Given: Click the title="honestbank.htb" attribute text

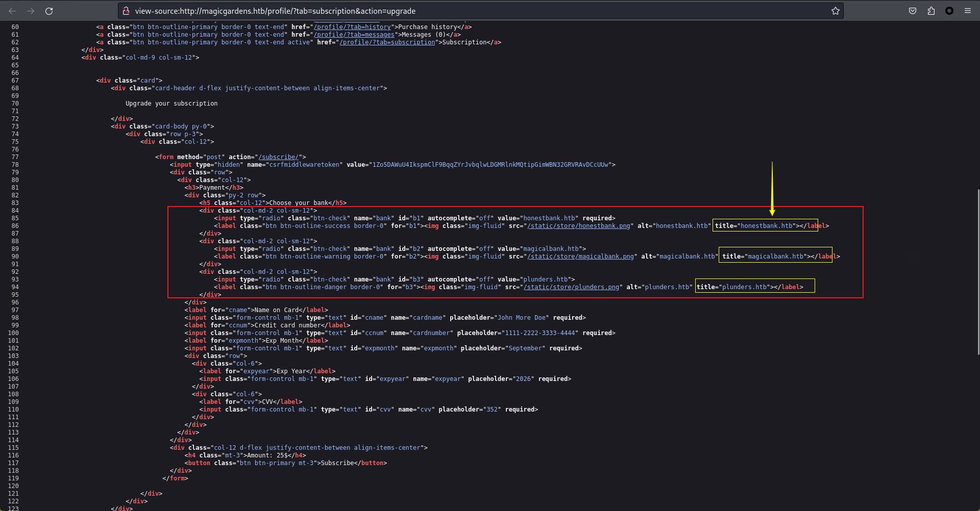Looking at the screenshot, I should click(756, 226).
